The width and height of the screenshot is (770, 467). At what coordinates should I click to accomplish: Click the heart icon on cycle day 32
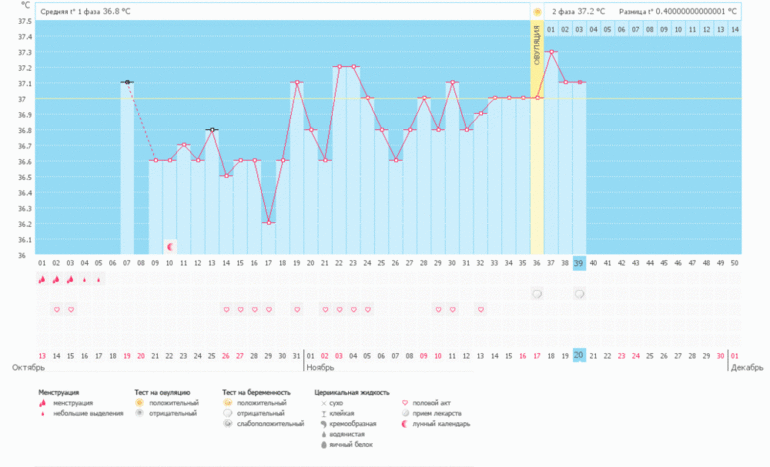480,310
